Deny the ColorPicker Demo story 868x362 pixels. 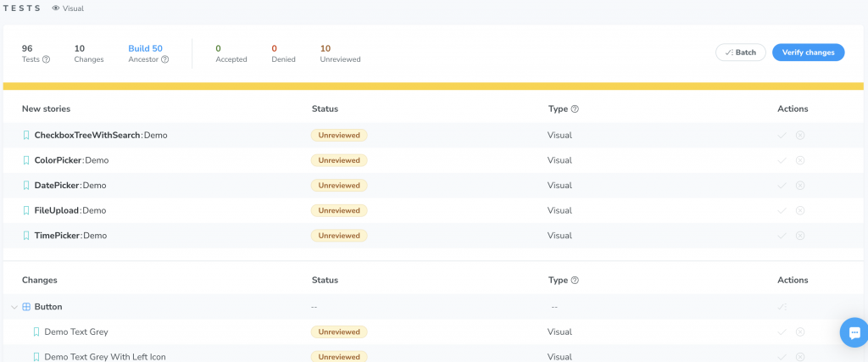pyautogui.click(x=800, y=160)
